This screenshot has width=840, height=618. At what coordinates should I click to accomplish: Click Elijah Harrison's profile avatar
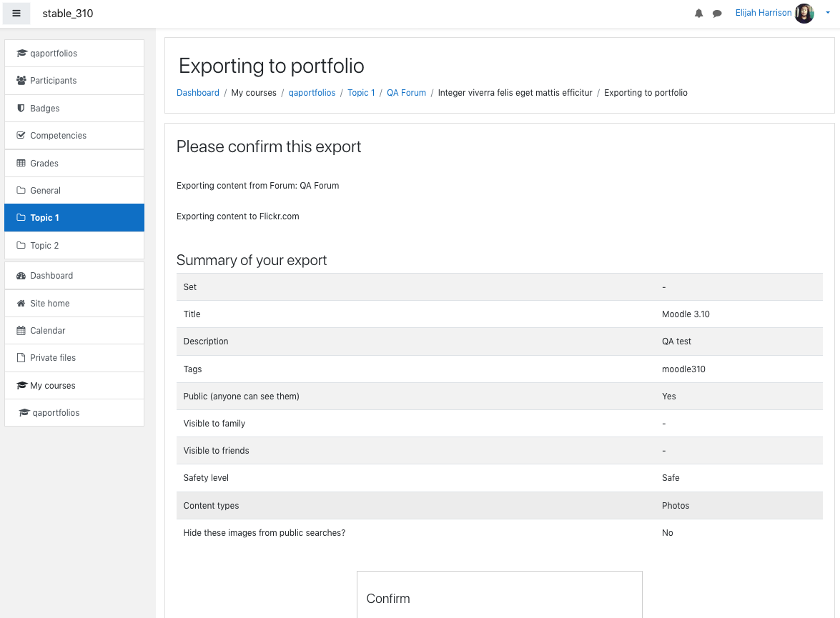(x=804, y=14)
